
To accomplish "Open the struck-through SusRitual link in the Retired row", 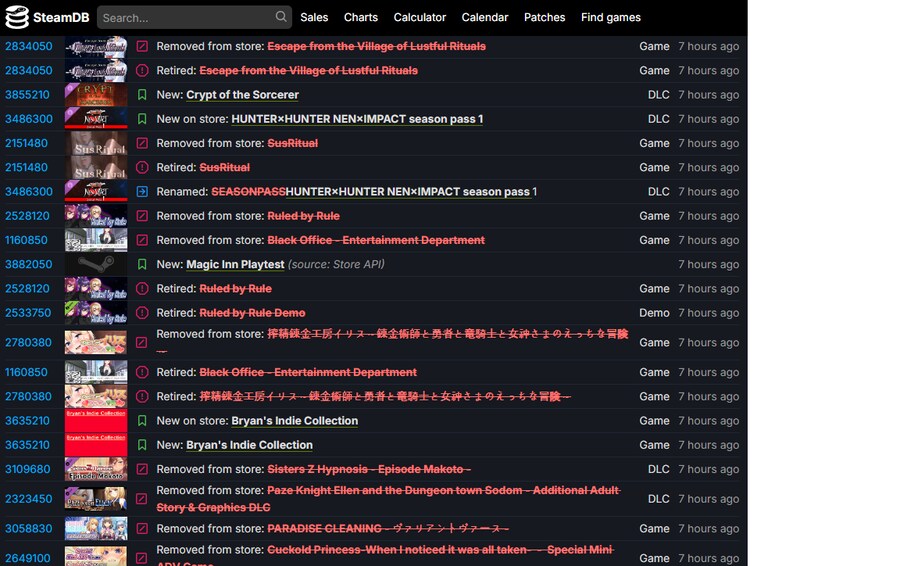I will point(224,167).
